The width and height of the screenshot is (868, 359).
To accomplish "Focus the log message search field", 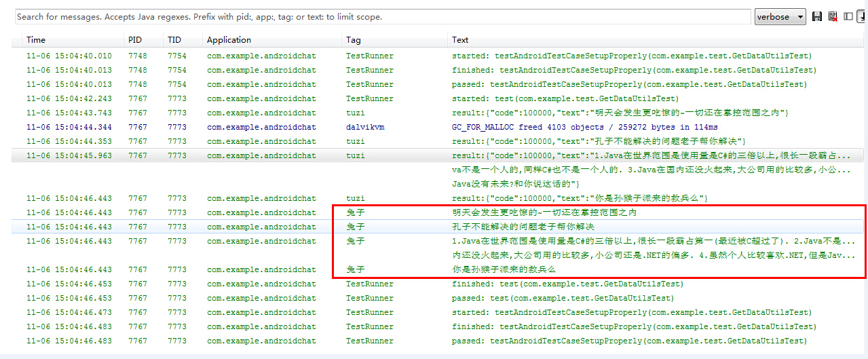I will coord(382,16).
